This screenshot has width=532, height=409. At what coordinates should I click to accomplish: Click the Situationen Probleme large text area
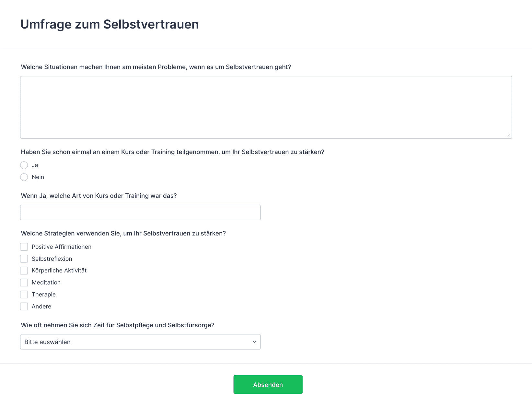266,107
